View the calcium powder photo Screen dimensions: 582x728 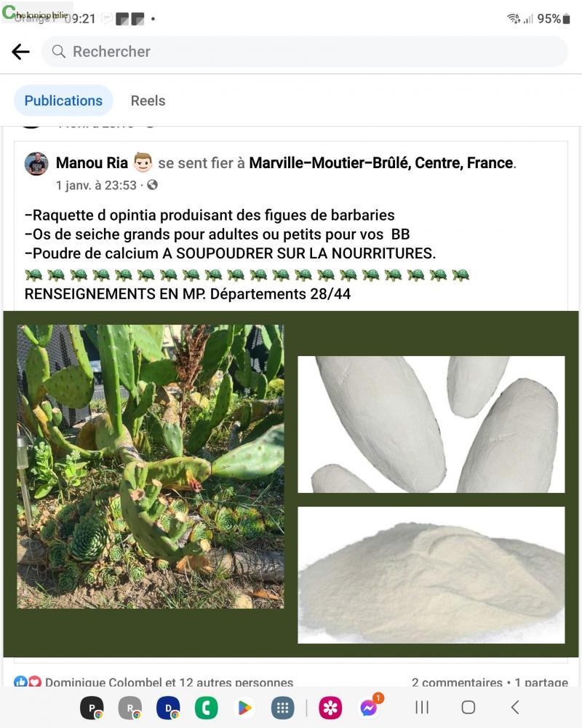tap(431, 575)
